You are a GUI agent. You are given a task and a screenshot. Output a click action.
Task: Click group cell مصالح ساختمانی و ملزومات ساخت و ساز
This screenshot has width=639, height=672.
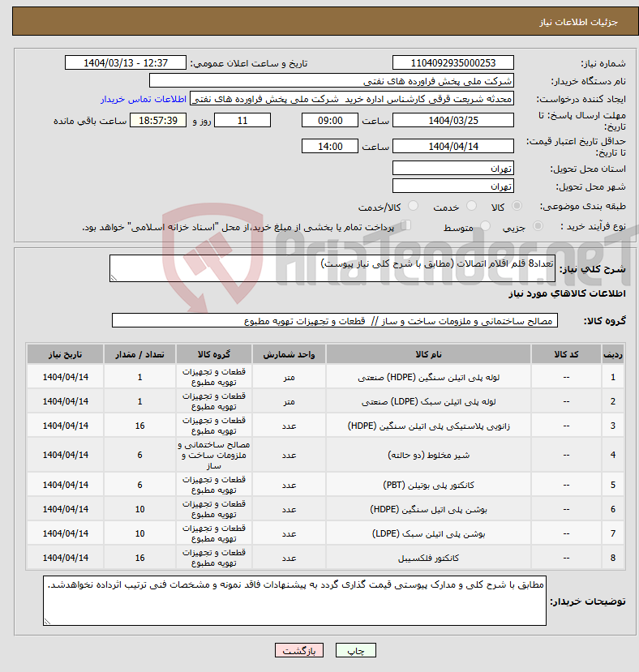pyautogui.click(x=214, y=455)
